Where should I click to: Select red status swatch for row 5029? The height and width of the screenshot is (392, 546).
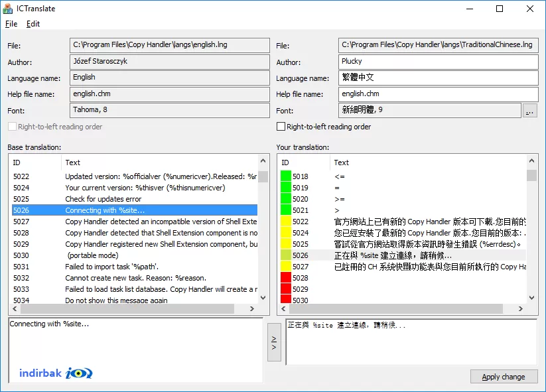(286, 289)
